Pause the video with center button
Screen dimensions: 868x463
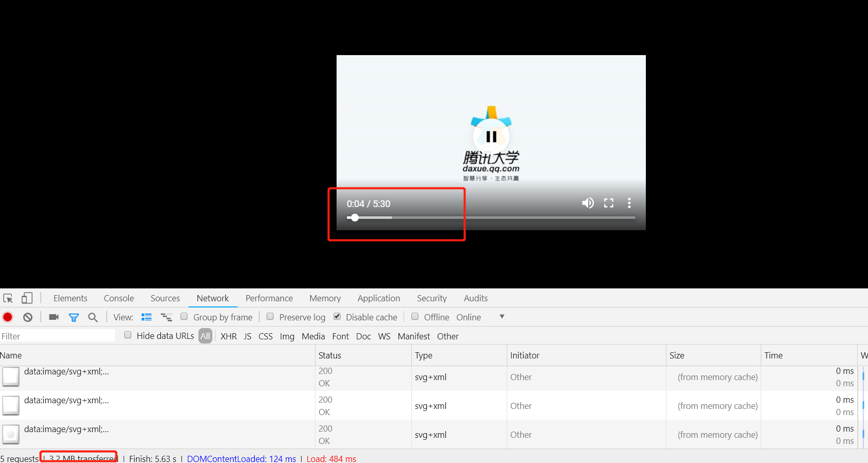[491, 136]
